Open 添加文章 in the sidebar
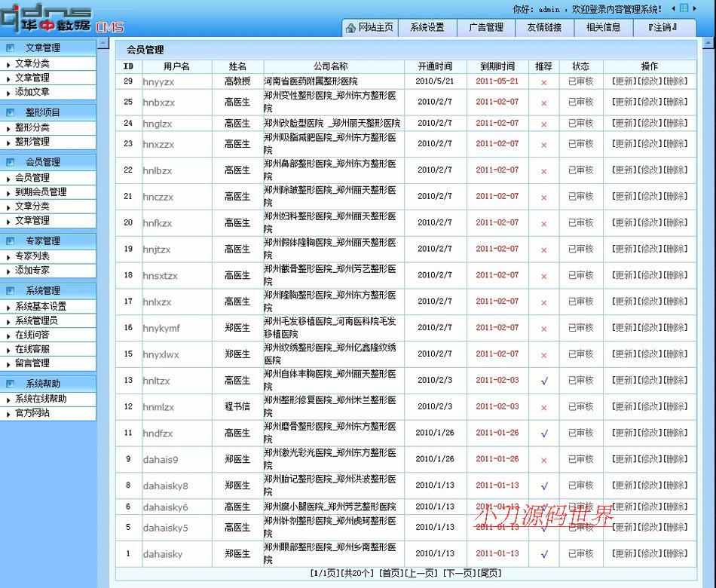 (x=32, y=92)
